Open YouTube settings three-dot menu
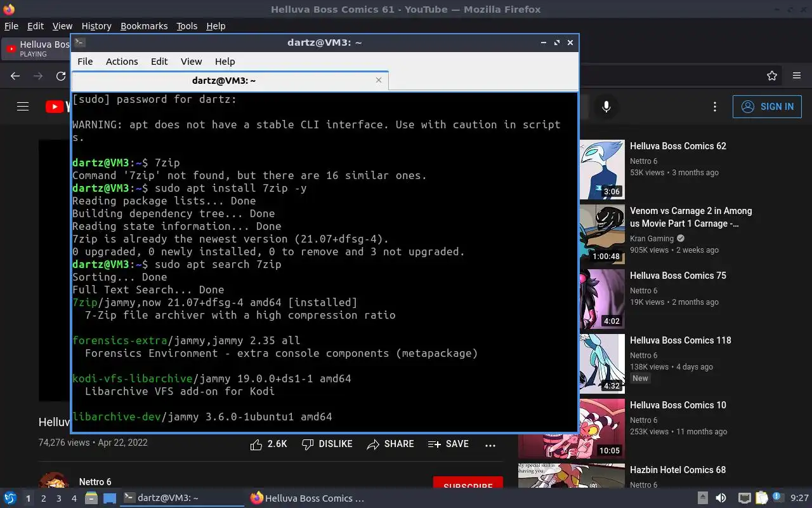 coord(715,107)
